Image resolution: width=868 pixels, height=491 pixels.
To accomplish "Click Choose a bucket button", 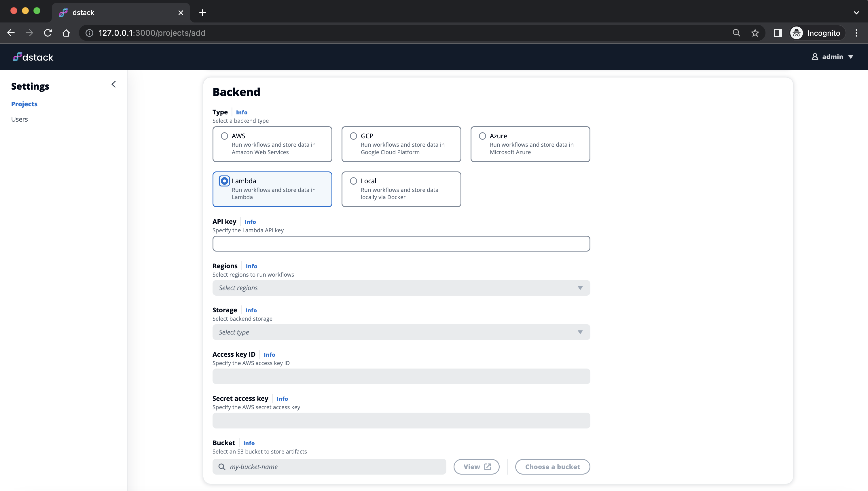I will (553, 467).
